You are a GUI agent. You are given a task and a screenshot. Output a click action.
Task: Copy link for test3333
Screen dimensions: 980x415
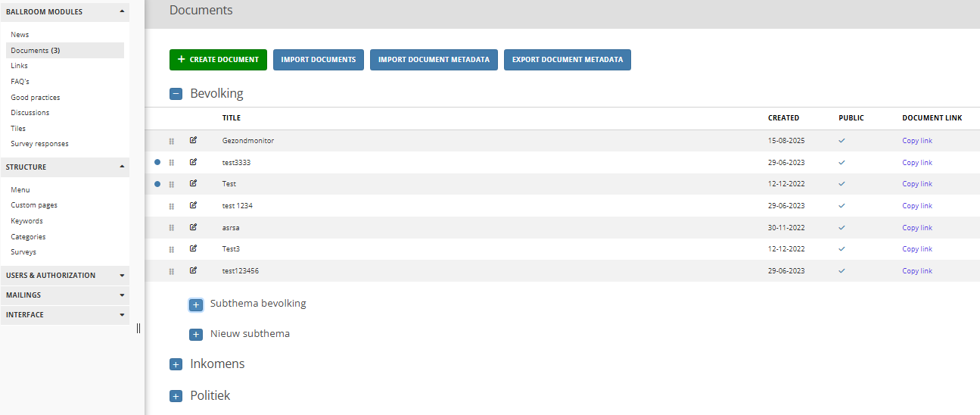point(917,163)
